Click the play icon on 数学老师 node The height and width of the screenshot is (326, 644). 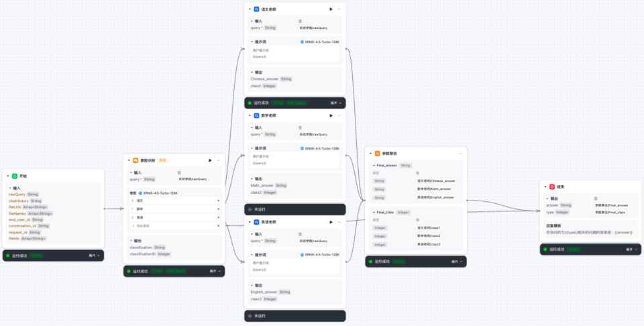(331, 115)
